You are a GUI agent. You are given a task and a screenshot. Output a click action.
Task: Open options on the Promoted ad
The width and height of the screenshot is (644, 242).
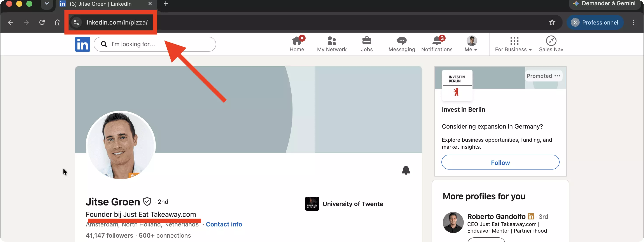click(557, 76)
